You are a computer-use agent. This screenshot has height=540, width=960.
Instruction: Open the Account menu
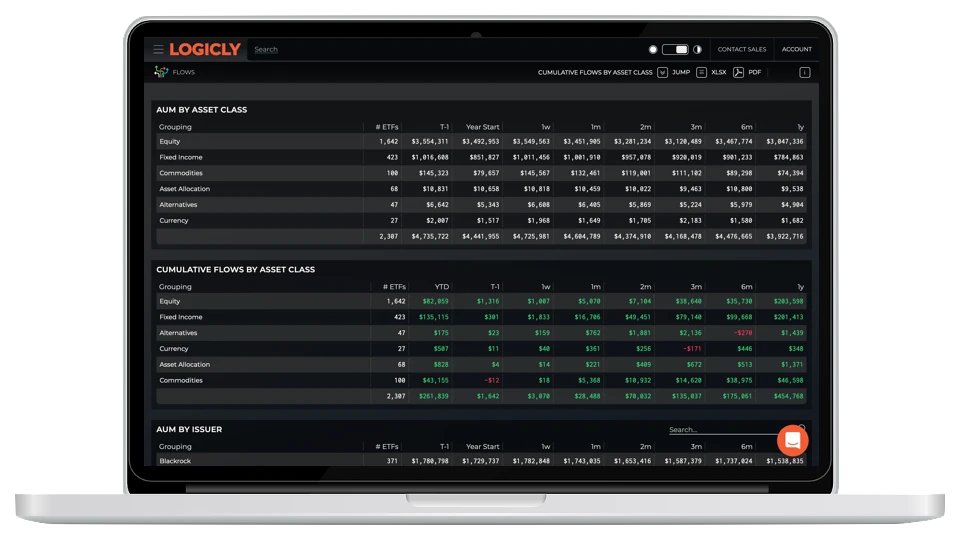click(x=797, y=50)
